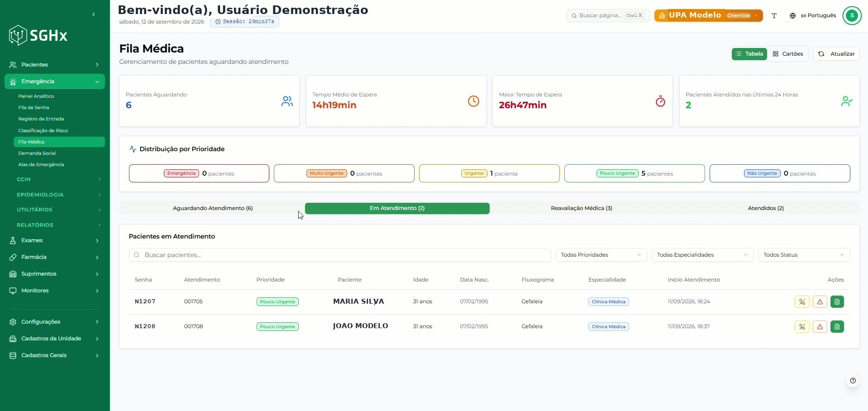Screen dimensions: 868x411
Task: Switch to Cartões view
Action: click(x=788, y=54)
